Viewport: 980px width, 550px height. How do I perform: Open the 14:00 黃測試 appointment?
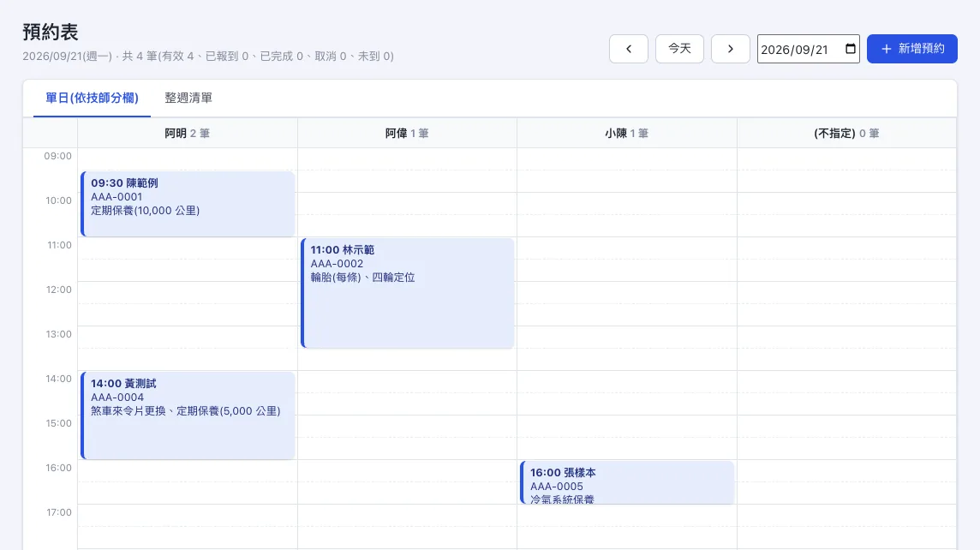(188, 415)
